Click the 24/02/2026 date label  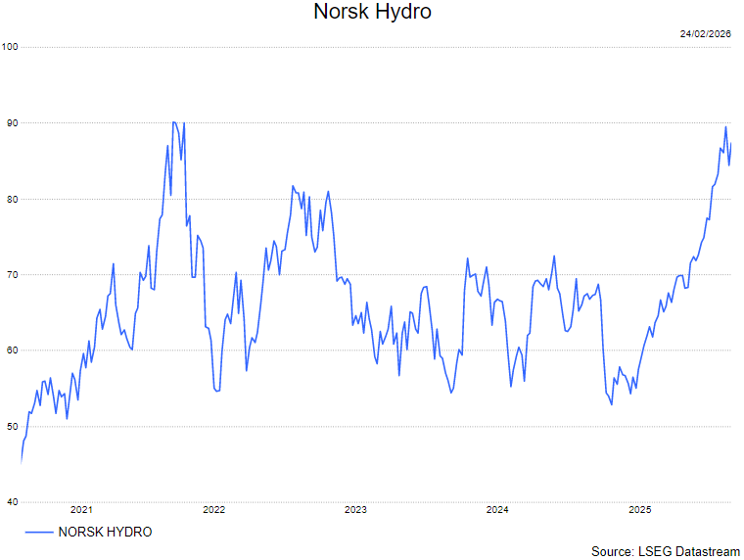pyautogui.click(x=706, y=34)
